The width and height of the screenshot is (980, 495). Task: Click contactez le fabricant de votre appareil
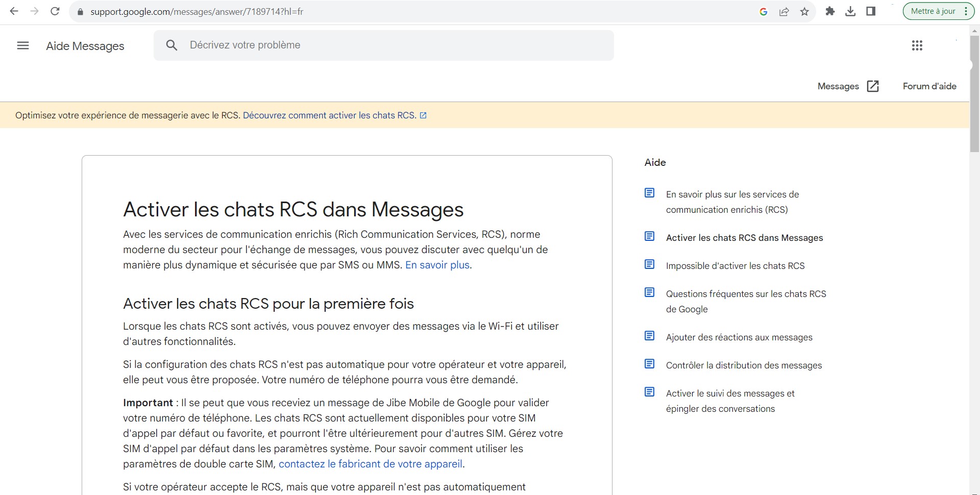click(371, 464)
